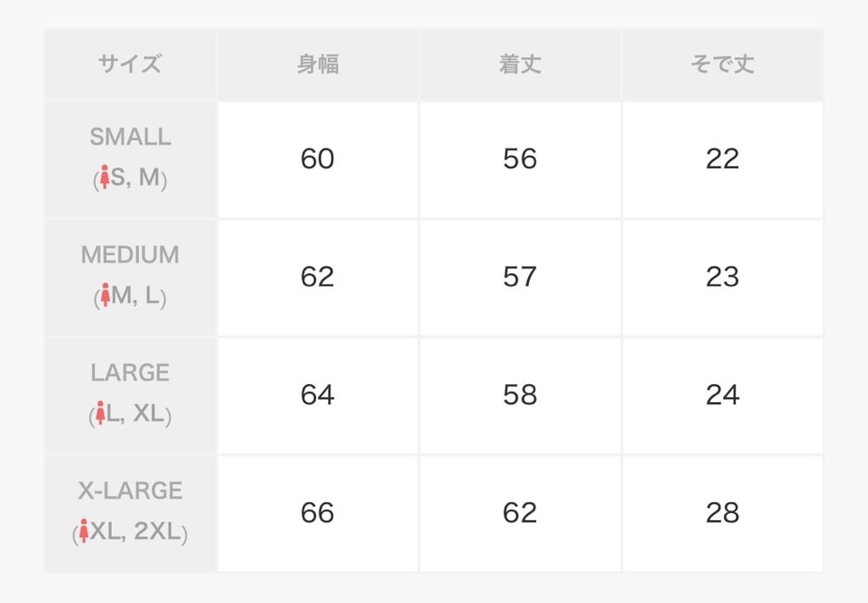Click the MEDIUM size label
Image resolution: width=868 pixels, height=603 pixels.
[x=130, y=254]
